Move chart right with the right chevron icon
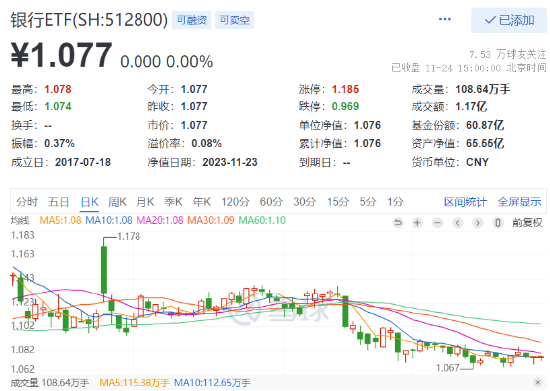The width and height of the screenshot is (550, 391). [477, 223]
